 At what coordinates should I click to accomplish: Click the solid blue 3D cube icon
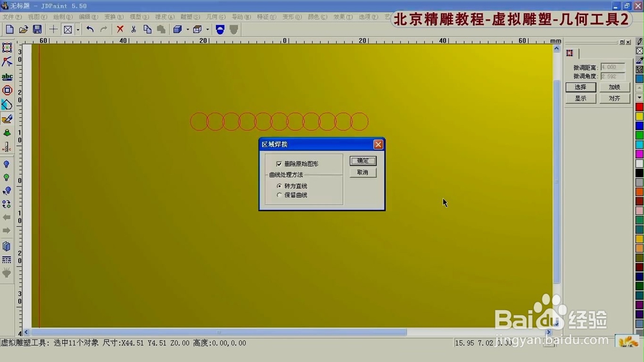[178, 29]
